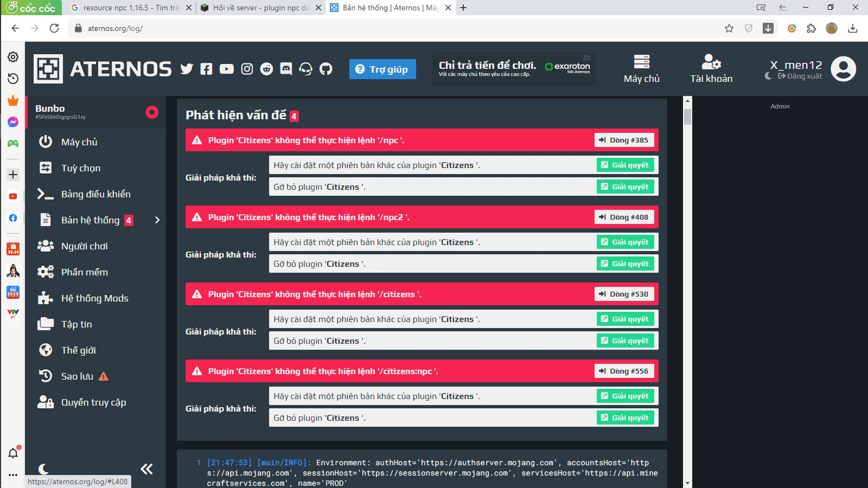Open Aternos Twitter page icon
The image size is (868, 488).
[x=187, y=69]
